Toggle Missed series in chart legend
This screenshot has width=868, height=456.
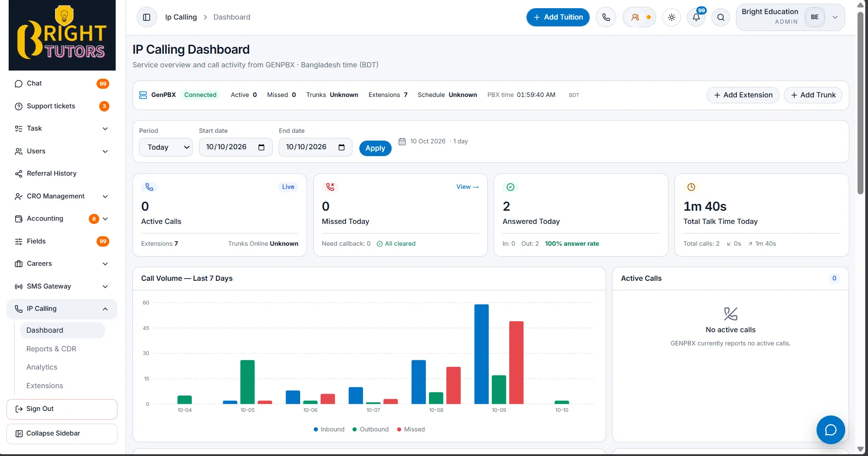(411, 429)
